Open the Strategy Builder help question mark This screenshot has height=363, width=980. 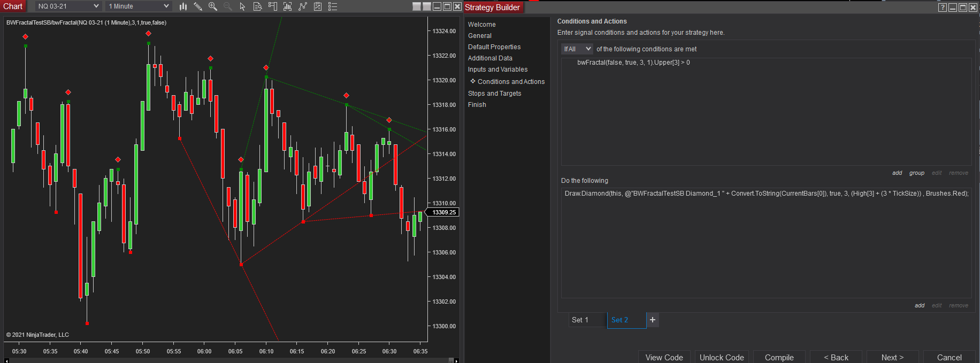(943, 7)
